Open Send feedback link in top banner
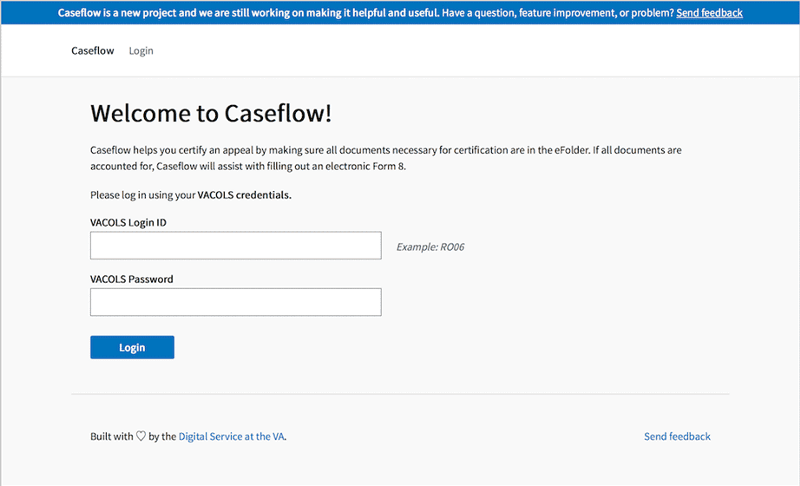The image size is (800, 486). [x=709, y=13]
